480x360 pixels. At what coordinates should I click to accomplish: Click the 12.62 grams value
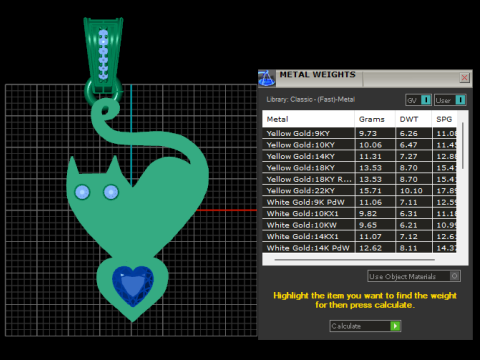coord(370,248)
